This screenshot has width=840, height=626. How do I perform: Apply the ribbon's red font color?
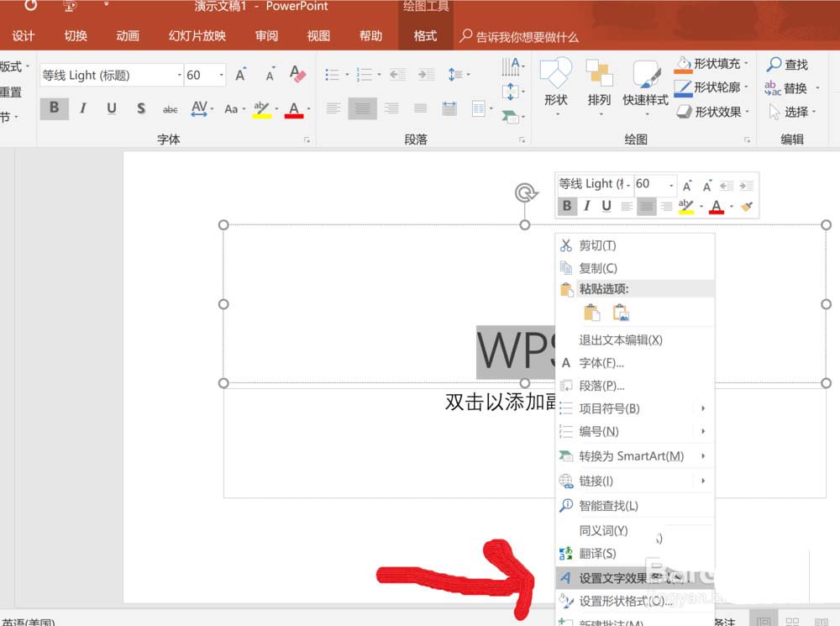293,109
